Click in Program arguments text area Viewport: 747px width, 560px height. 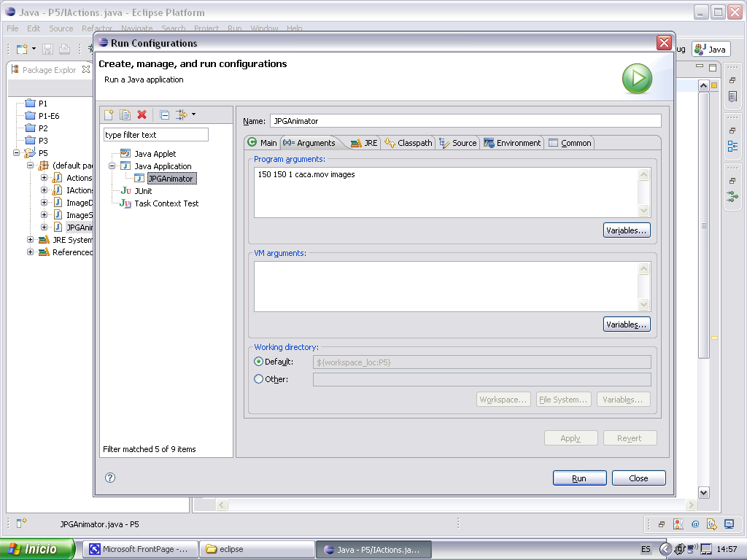tap(446, 192)
